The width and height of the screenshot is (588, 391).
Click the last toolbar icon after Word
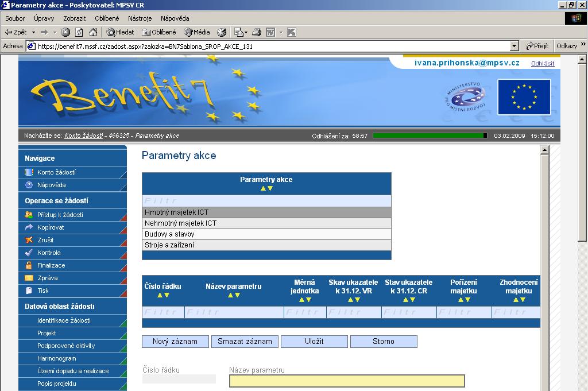pos(292,32)
